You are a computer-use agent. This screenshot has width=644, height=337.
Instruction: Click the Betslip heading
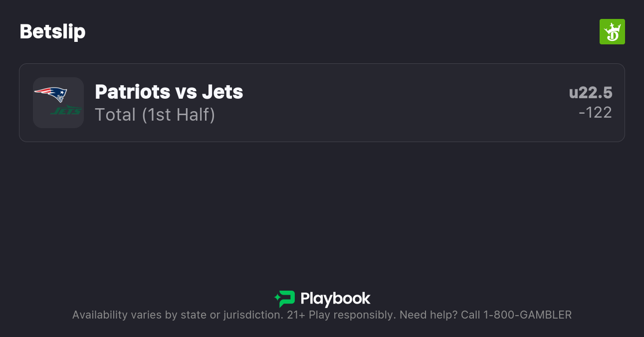pyautogui.click(x=52, y=32)
